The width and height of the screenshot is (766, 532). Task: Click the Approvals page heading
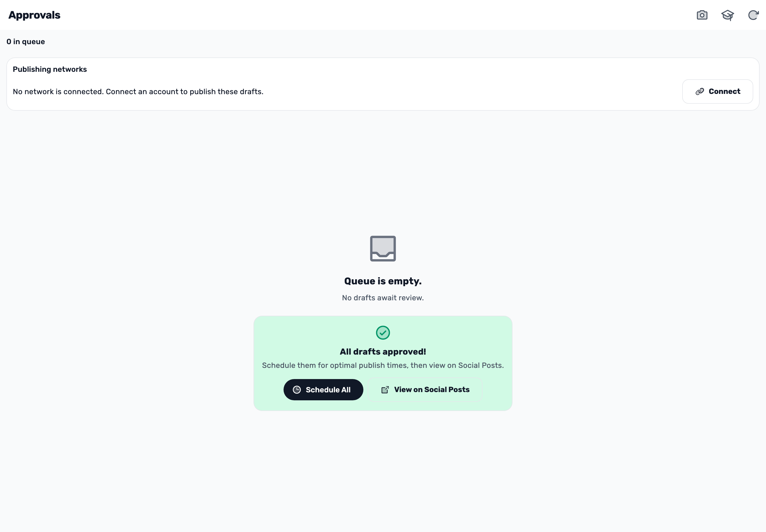(x=34, y=15)
